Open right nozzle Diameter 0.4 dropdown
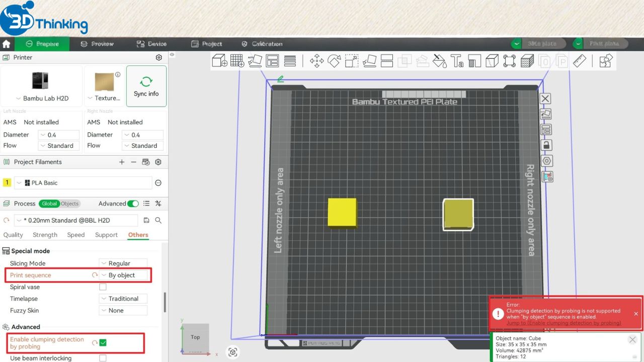This screenshot has width=644, height=362. (x=142, y=135)
